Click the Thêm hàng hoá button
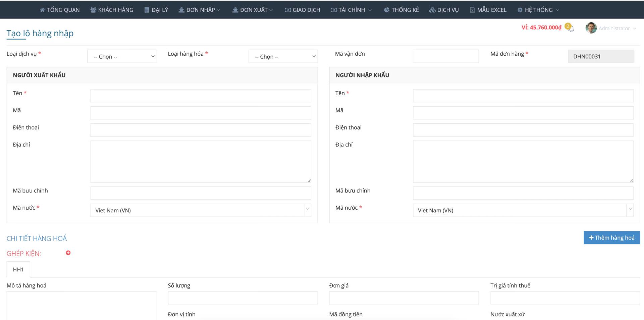The image size is (644, 320). coord(611,237)
